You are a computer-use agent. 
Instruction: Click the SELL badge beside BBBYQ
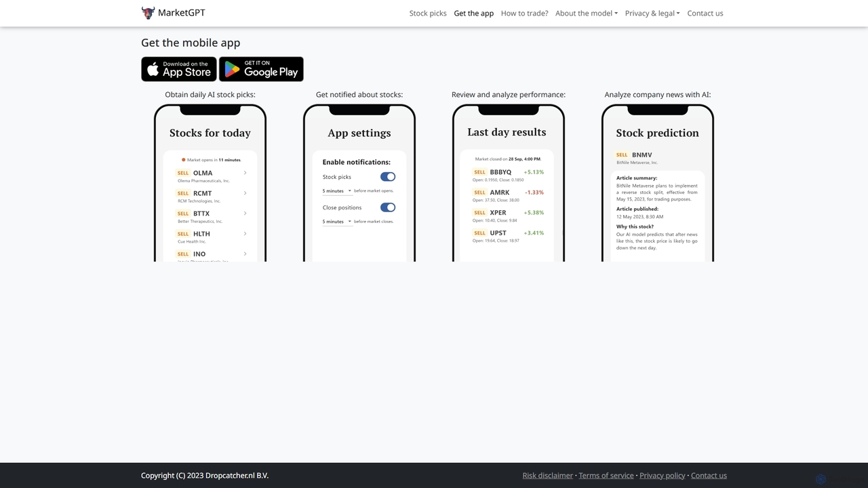tap(479, 172)
